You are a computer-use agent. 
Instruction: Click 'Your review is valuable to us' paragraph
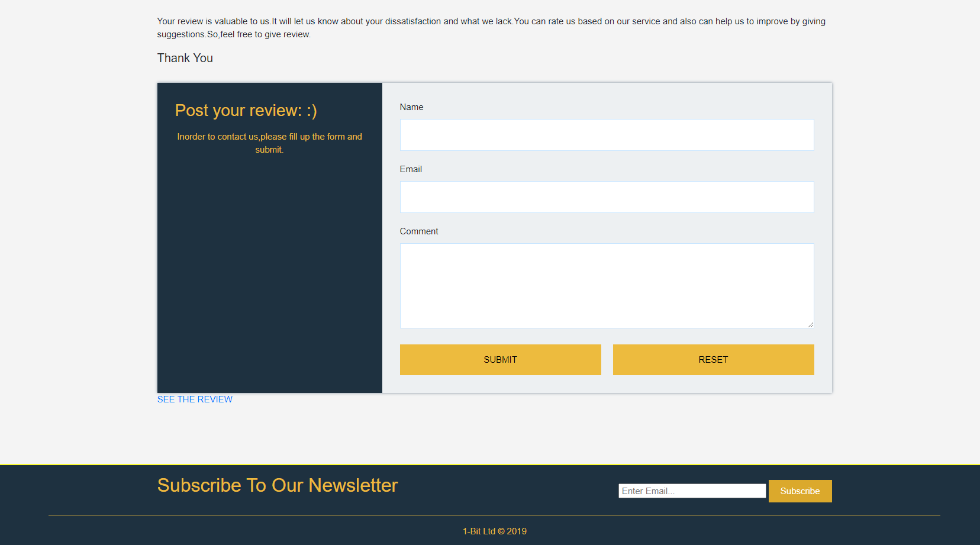491,28
